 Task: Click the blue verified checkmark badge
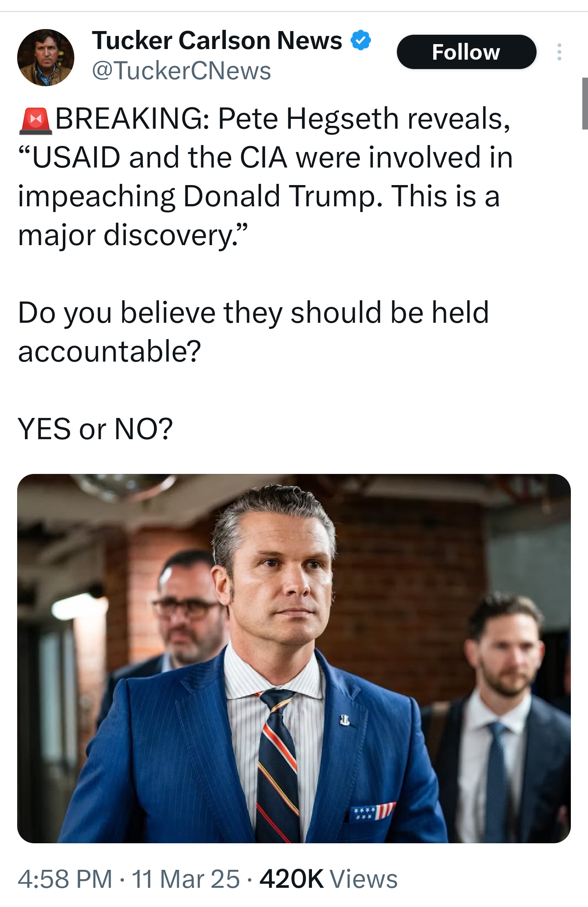point(361,40)
